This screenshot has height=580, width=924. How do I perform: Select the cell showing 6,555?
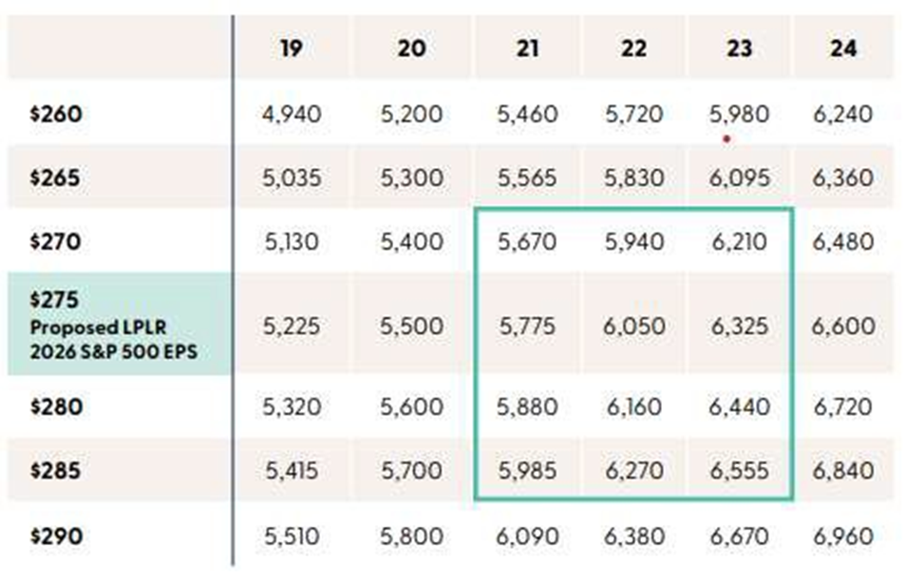[x=740, y=471]
